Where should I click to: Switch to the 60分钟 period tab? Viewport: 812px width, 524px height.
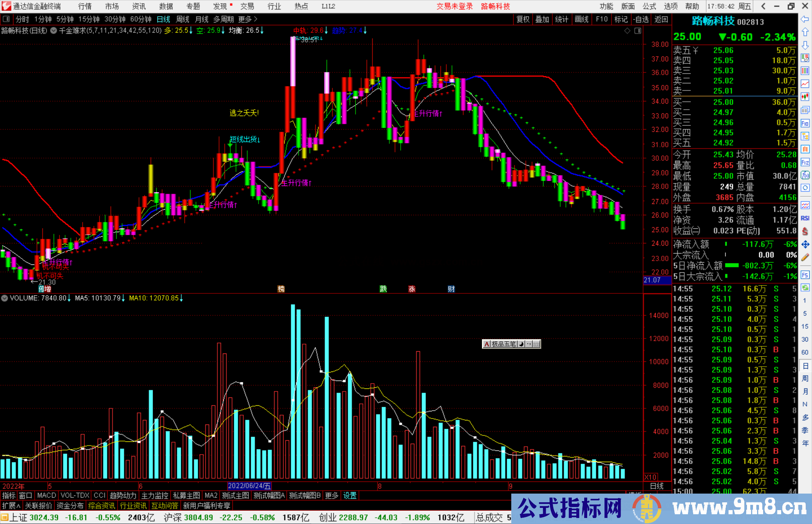[x=141, y=19]
